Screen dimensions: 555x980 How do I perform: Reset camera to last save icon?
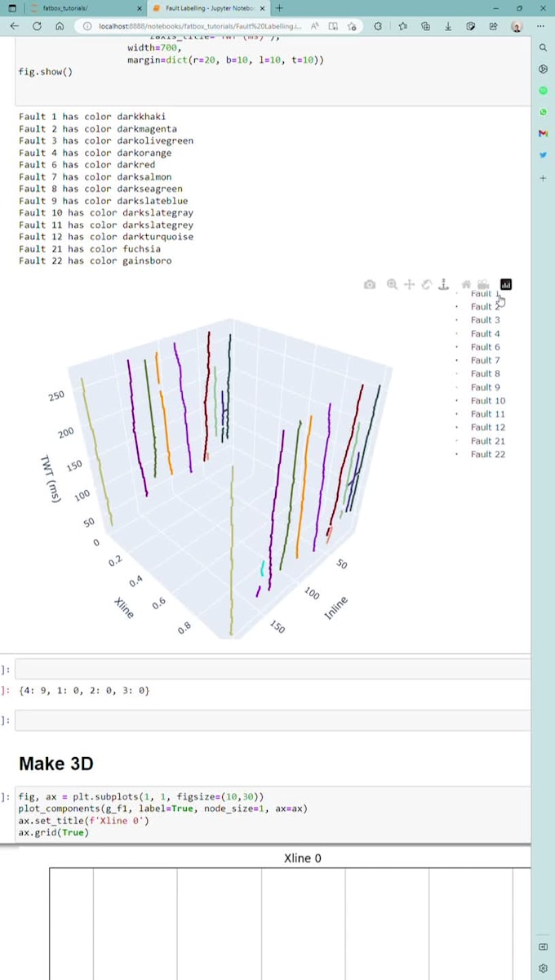pyautogui.click(x=483, y=284)
